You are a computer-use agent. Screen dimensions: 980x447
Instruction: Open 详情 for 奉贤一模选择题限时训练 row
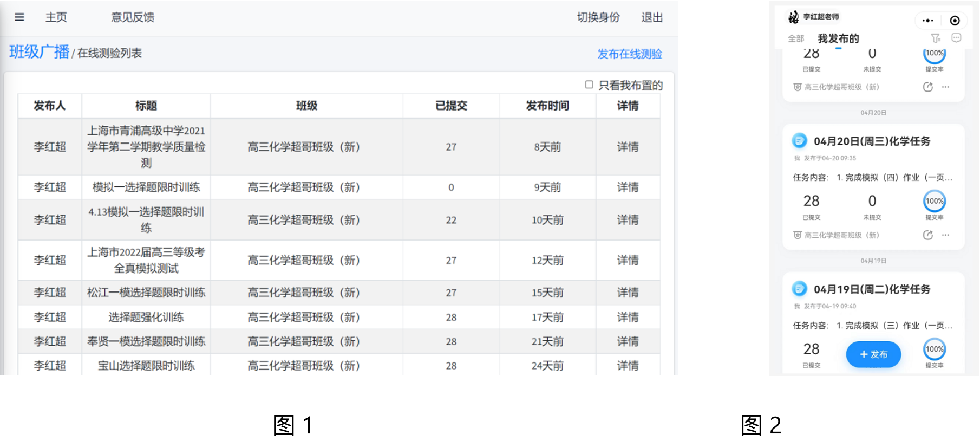point(628,341)
